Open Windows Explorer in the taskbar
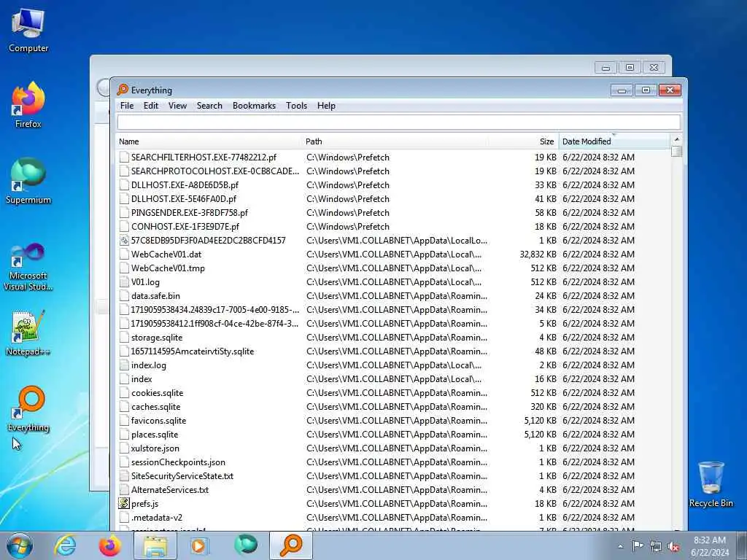 coord(155,545)
